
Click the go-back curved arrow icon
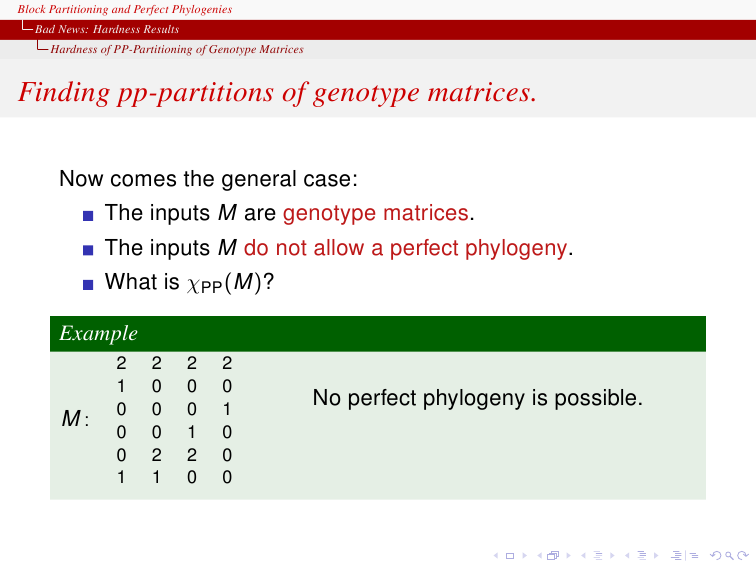(716, 555)
